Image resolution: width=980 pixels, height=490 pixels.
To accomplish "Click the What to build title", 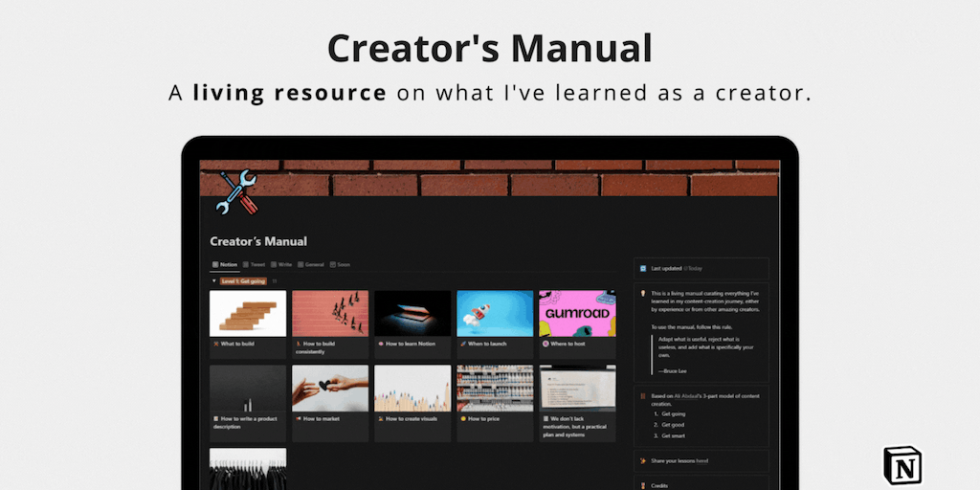I will (237, 344).
